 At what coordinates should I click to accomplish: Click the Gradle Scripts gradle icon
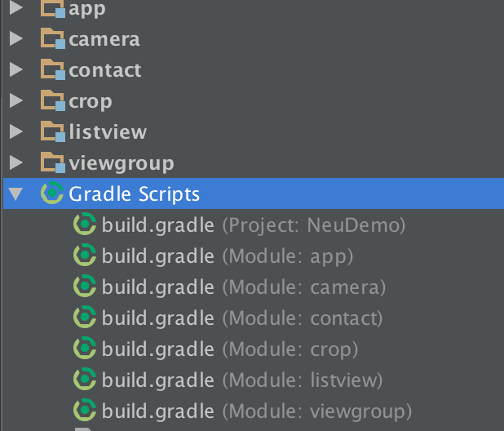pos(52,193)
